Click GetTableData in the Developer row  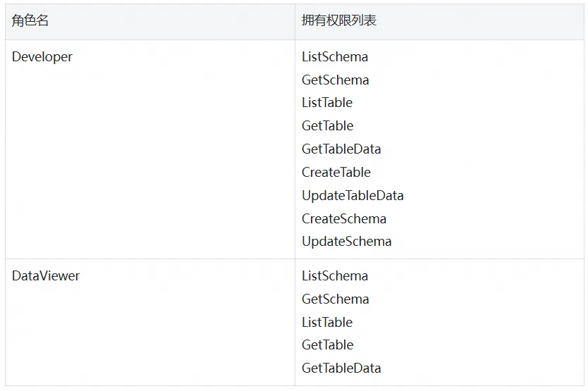[341, 149]
